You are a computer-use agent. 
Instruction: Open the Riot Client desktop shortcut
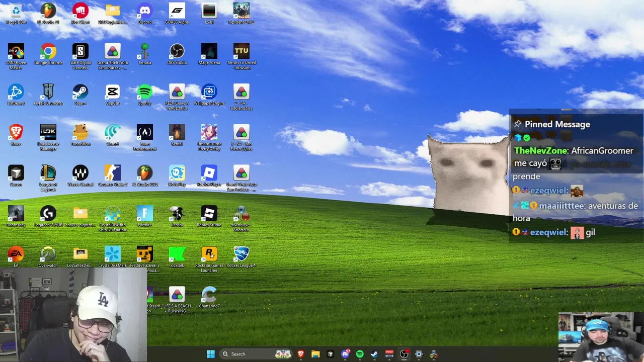[x=80, y=13]
